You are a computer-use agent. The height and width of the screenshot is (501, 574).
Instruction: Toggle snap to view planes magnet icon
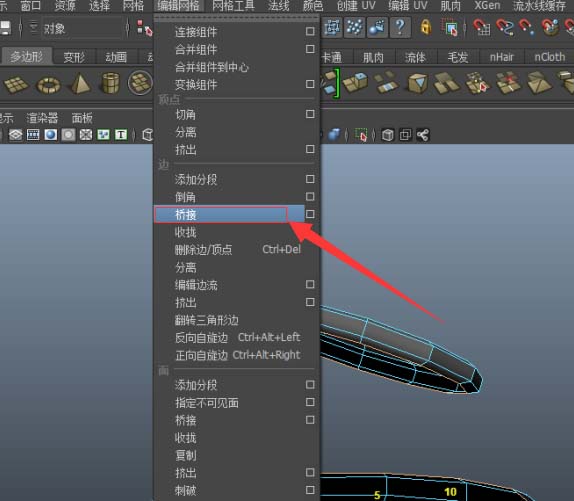[550, 28]
